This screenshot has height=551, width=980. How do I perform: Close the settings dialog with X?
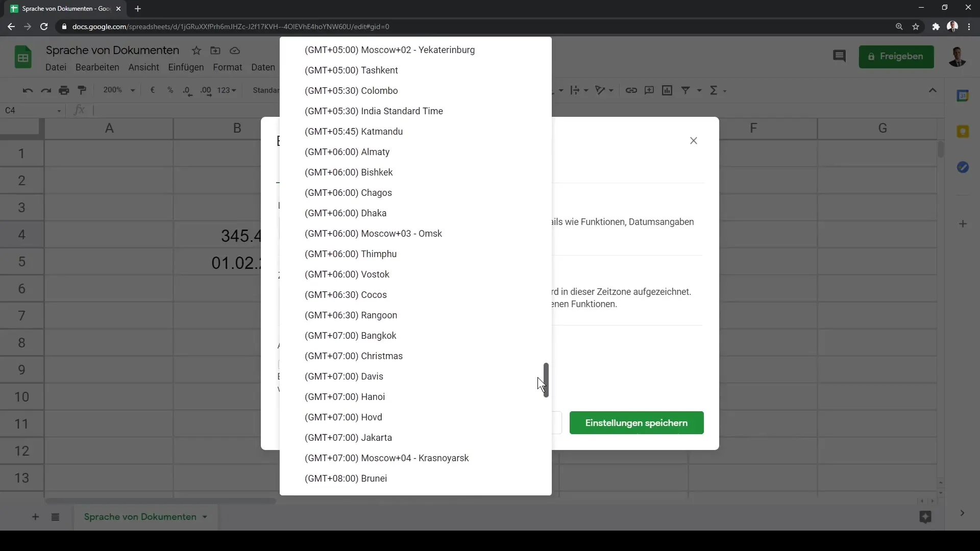click(x=693, y=141)
